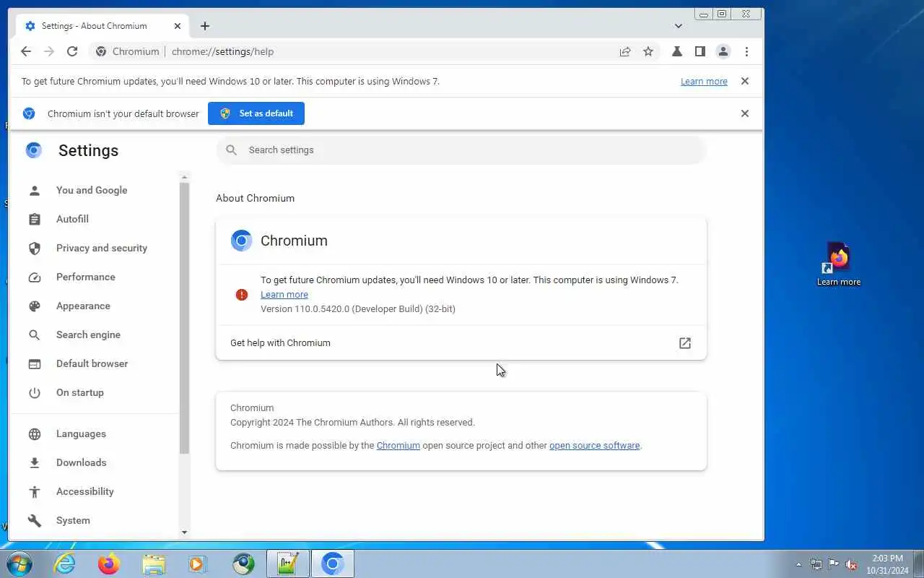Open Autofill settings
924x578 pixels.
tap(72, 219)
